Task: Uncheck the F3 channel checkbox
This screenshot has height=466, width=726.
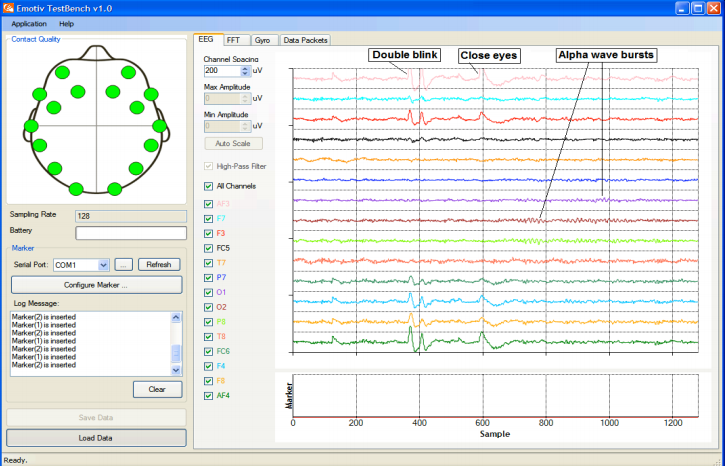Action: click(x=208, y=233)
